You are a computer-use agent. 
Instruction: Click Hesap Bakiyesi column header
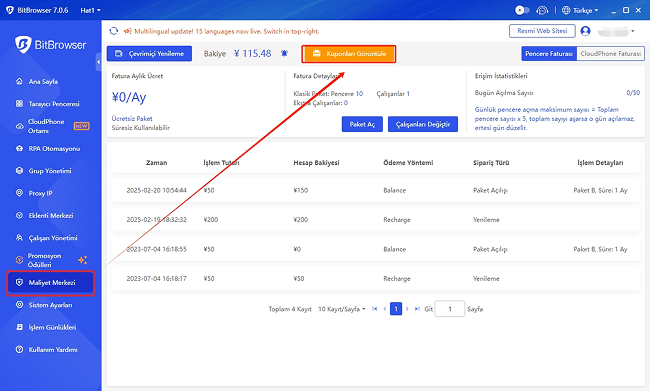click(316, 163)
